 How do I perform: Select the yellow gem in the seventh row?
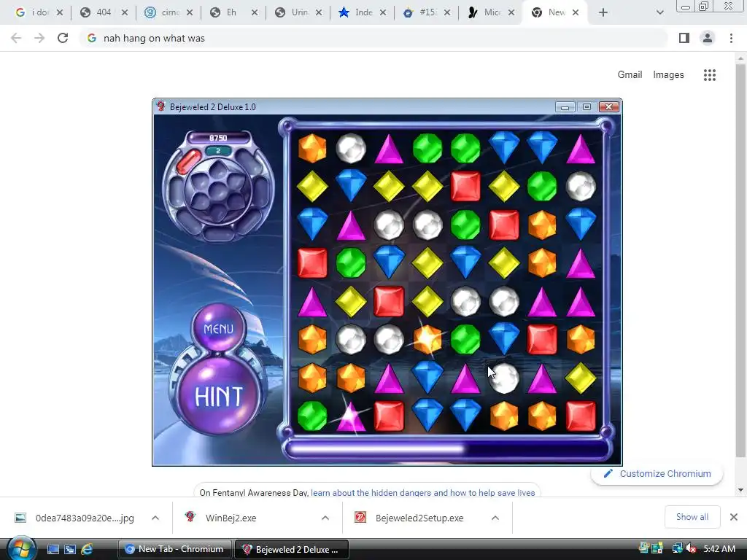pyautogui.click(x=581, y=378)
